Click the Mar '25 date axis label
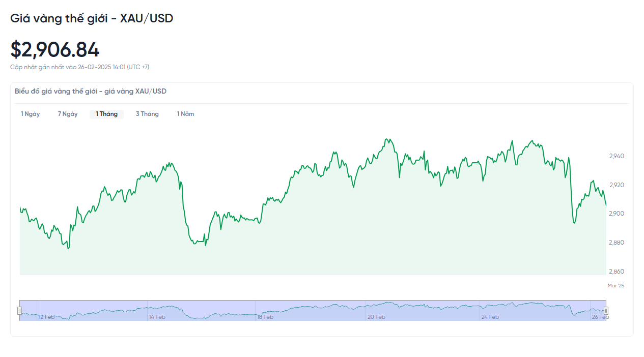This screenshot has width=644, height=357. (x=615, y=286)
